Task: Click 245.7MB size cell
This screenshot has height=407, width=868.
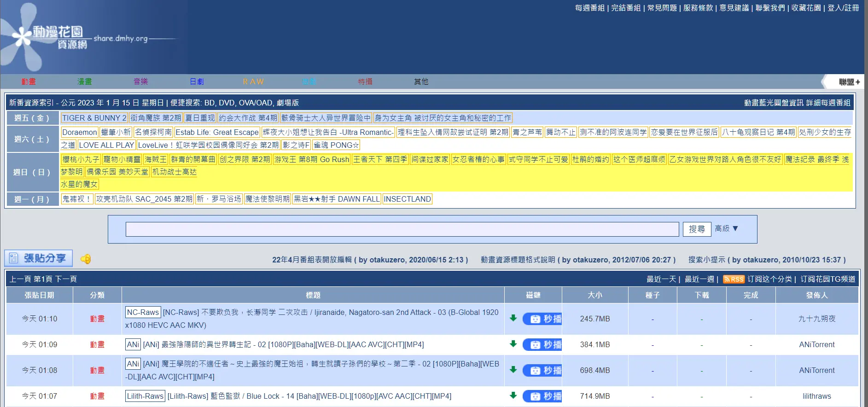Action: tap(595, 319)
